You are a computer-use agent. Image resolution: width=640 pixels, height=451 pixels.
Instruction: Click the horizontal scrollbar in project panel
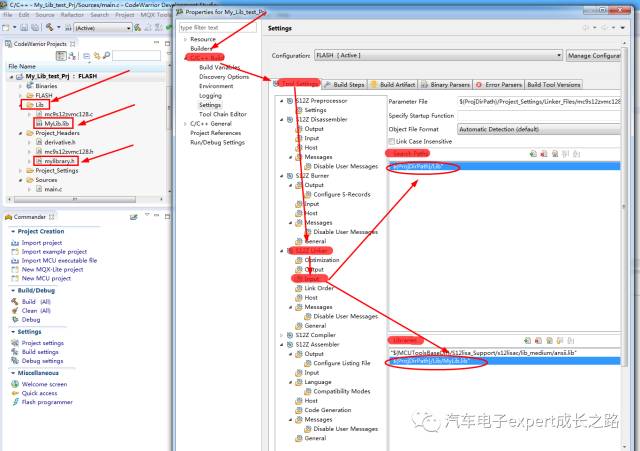coord(75,200)
